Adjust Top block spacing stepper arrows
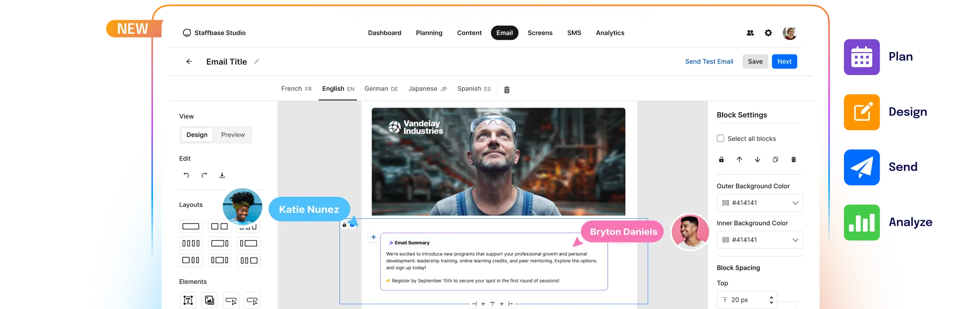 (x=772, y=300)
